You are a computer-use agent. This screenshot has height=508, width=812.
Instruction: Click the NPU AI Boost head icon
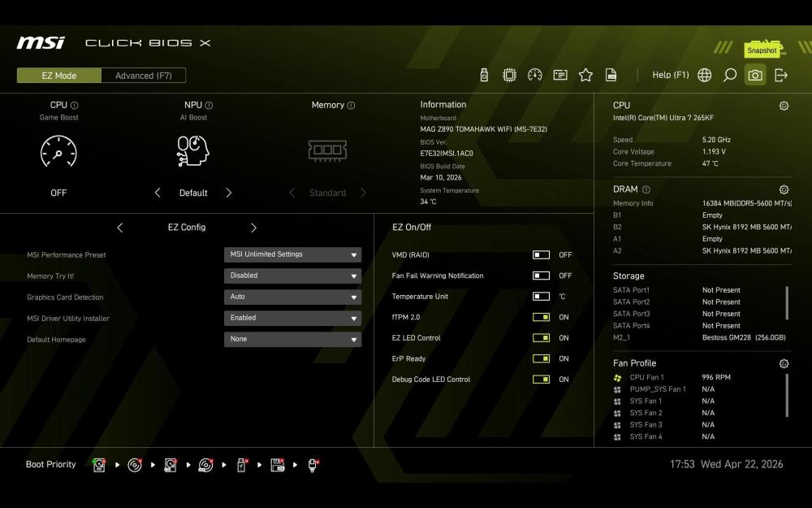pos(193,151)
